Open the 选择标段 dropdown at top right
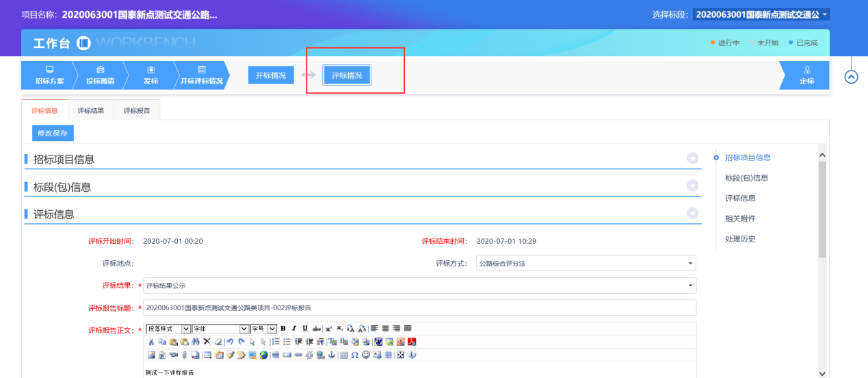Viewport: 868px width, 378px height. coord(761,14)
